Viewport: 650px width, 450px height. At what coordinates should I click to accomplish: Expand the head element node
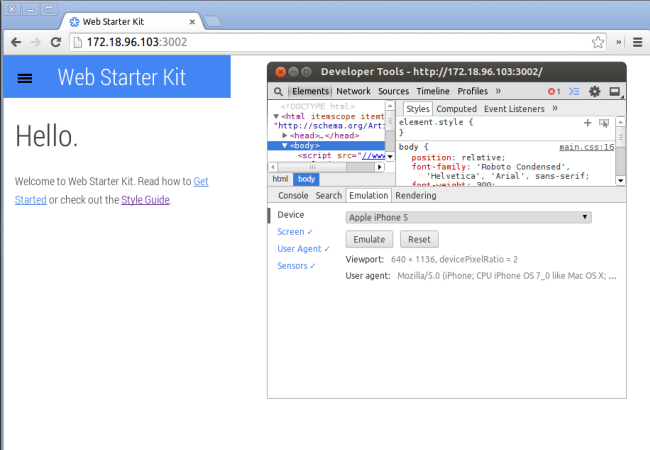click(284, 135)
